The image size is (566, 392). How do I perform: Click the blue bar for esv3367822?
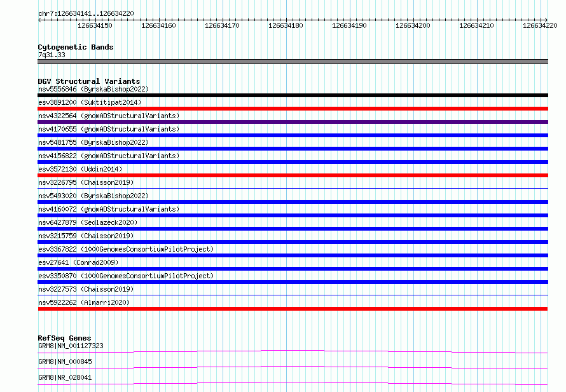[293, 255]
